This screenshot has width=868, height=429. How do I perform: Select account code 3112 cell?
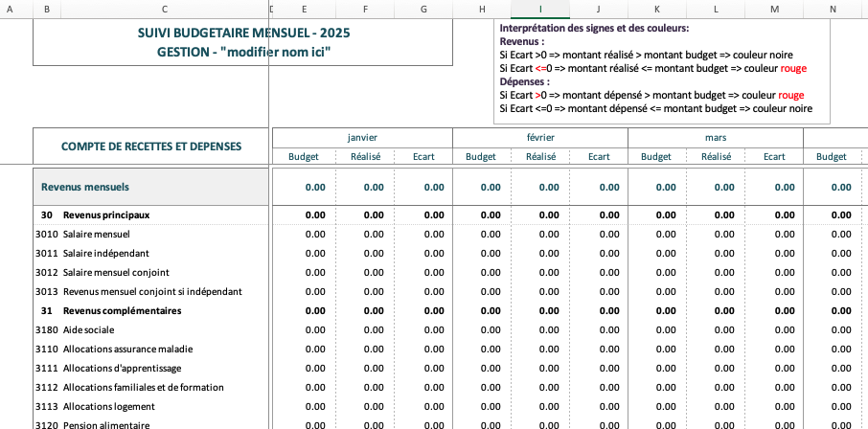(x=47, y=387)
